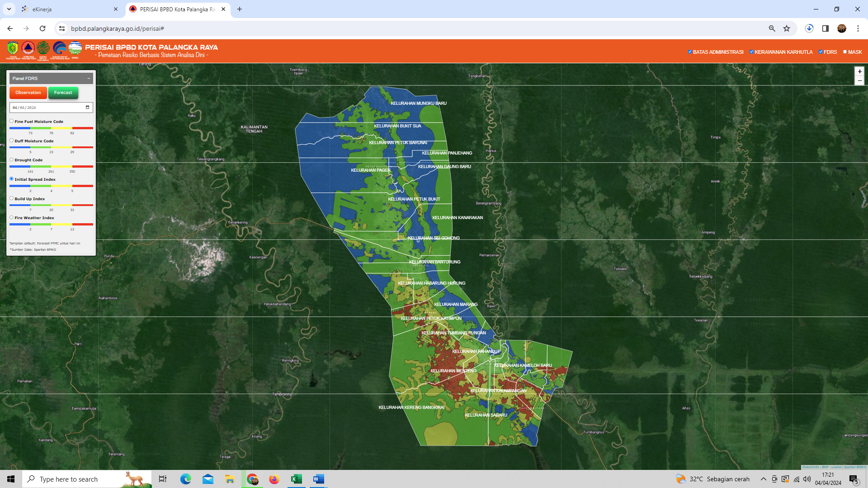
Task: Open Chrome downloads icon
Action: click(809, 28)
